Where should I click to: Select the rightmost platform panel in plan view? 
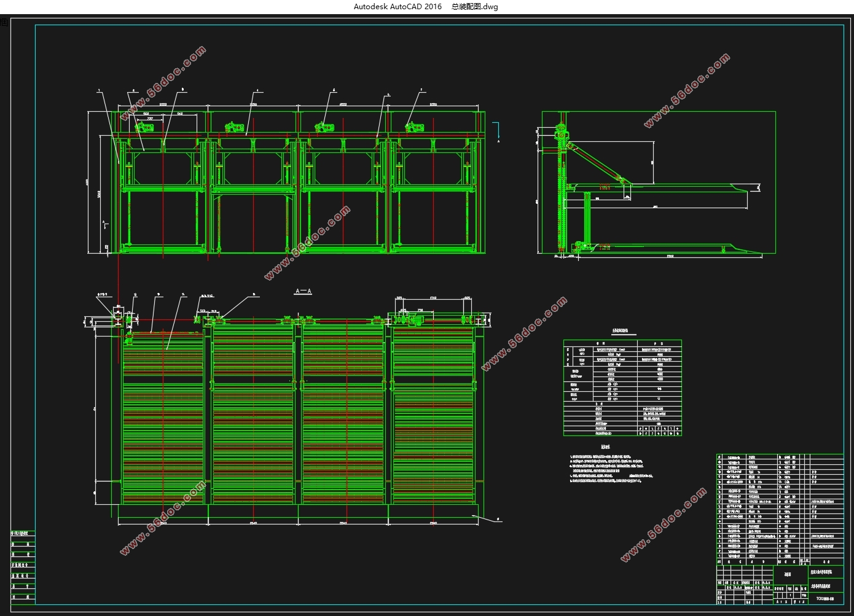click(433, 416)
